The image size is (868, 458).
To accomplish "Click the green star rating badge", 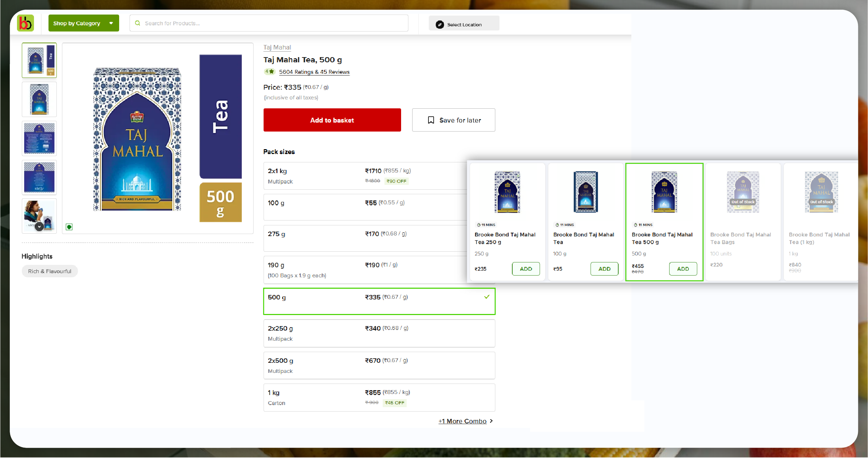I will (269, 72).
